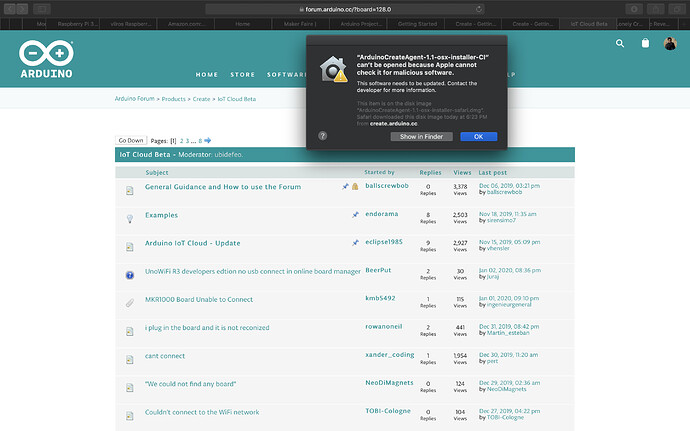Open UnoWiFi R3 developers edtion topic
Image resolution: width=690 pixels, height=431 pixels.
pos(253,271)
